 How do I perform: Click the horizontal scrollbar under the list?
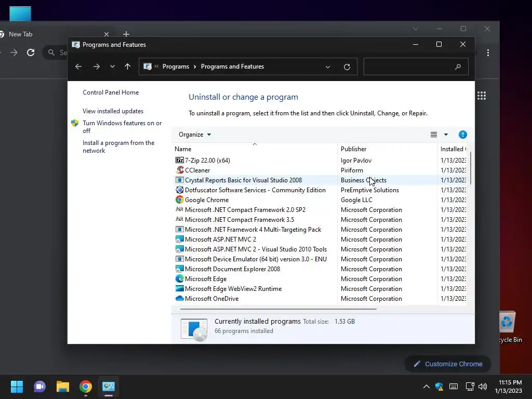pos(278,309)
